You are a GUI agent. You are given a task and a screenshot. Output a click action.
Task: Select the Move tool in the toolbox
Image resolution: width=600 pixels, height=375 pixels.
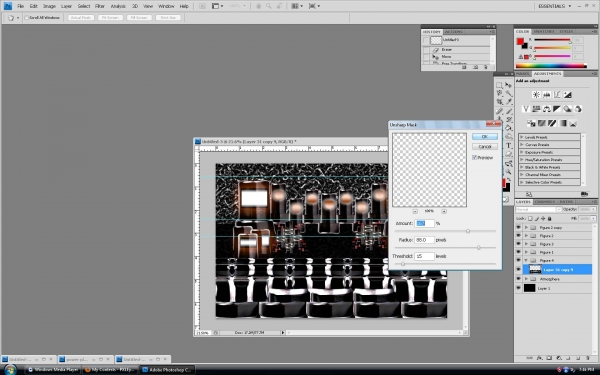click(509, 85)
